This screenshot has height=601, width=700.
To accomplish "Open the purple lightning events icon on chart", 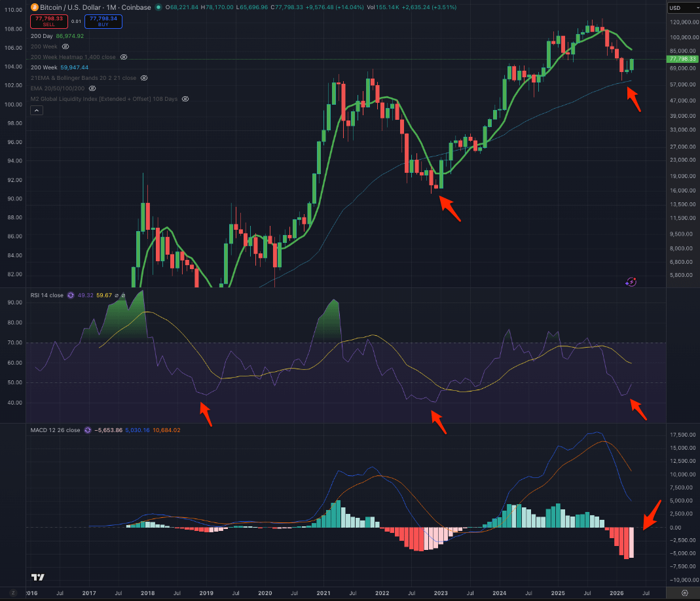I will 631,282.
